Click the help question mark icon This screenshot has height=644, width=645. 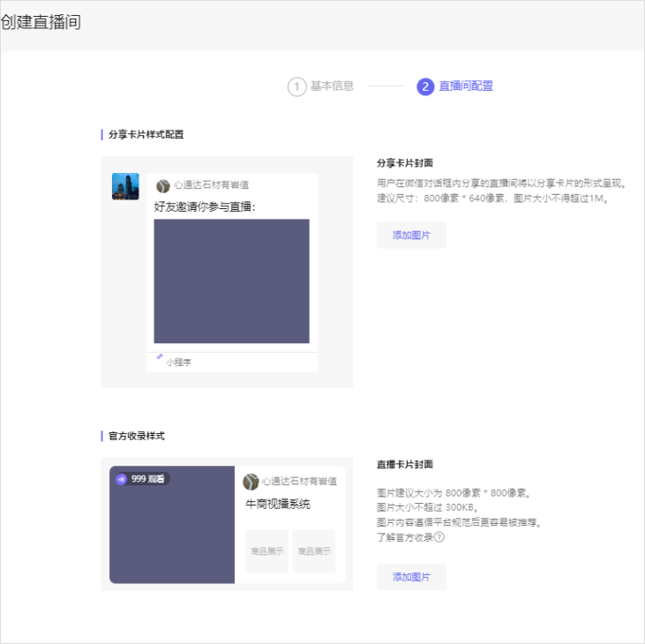coord(439,536)
